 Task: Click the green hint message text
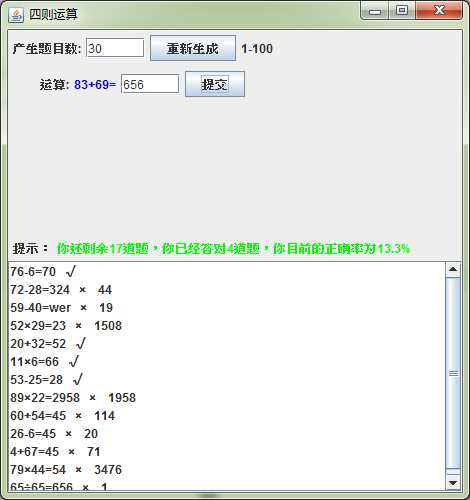pyautogui.click(x=233, y=249)
